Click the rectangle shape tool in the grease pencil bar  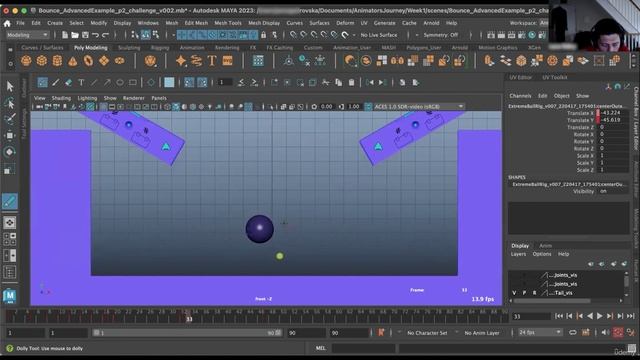point(133,83)
